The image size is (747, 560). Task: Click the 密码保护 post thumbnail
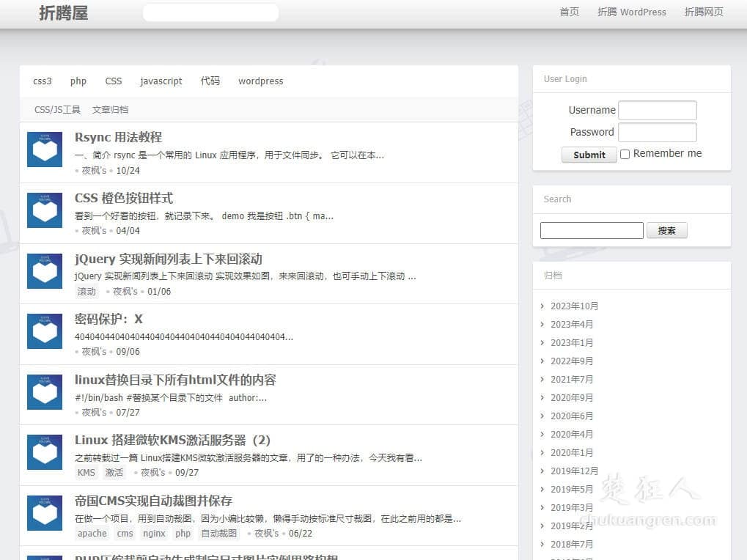tap(44, 331)
